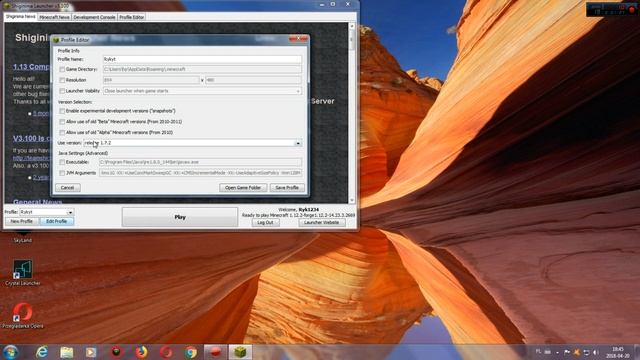Image resolution: width=640 pixels, height=360 pixels.
Task: Open the File Explorer taskbar icon
Action: [67, 352]
